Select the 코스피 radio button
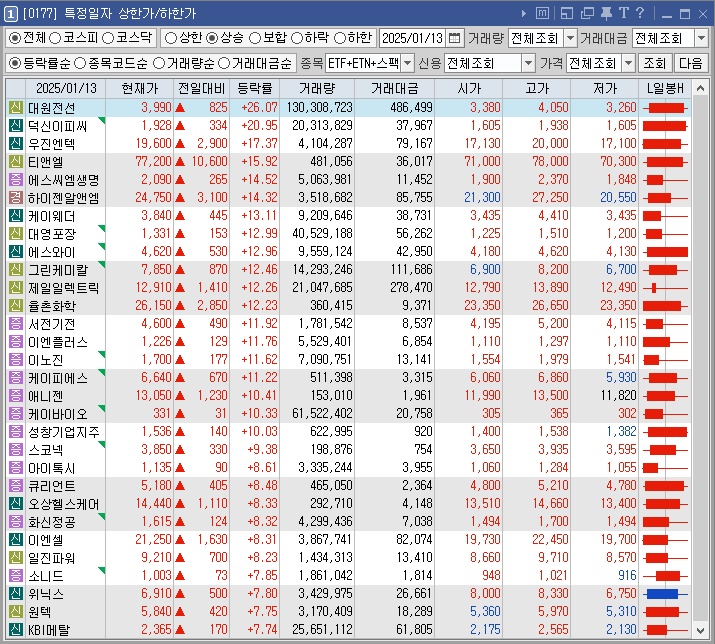Screen dimensions: 715x644 click(x=55, y=38)
